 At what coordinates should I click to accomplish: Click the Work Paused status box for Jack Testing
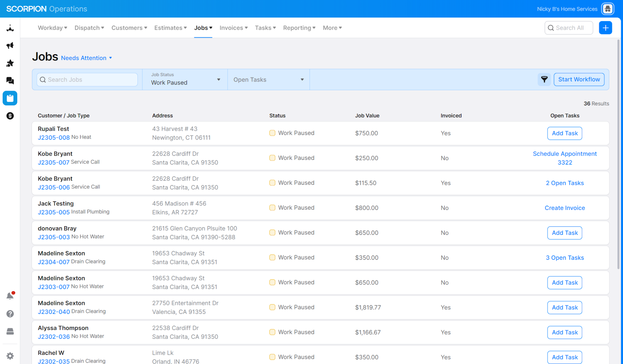(x=272, y=208)
